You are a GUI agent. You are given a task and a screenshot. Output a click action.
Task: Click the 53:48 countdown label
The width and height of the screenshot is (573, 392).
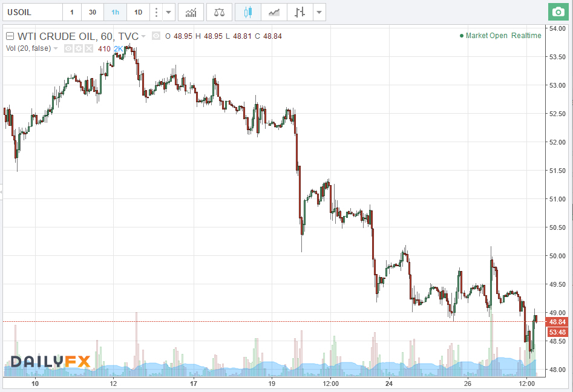(557, 332)
